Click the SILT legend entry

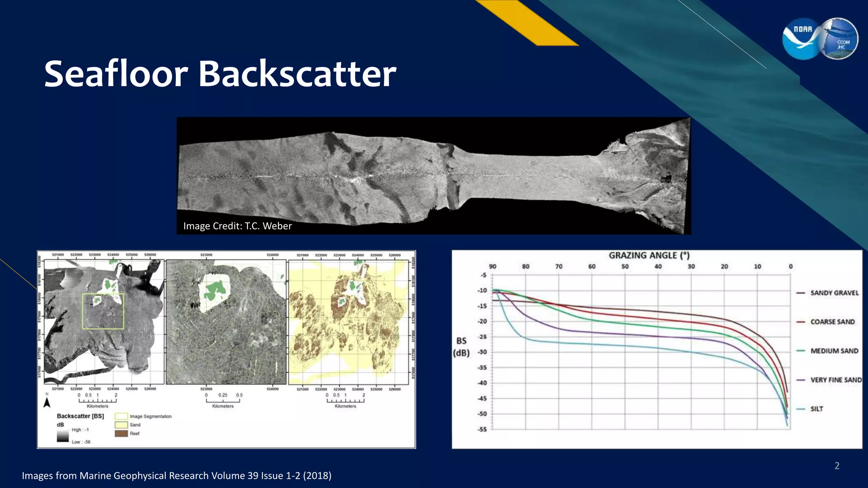[816, 409]
